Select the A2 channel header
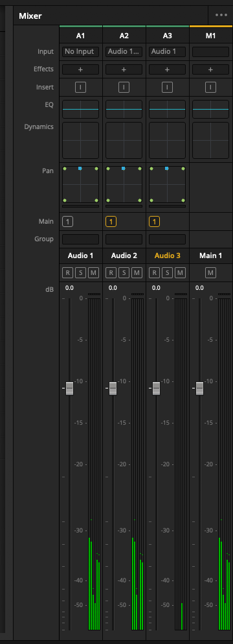 [x=124, y=36]
